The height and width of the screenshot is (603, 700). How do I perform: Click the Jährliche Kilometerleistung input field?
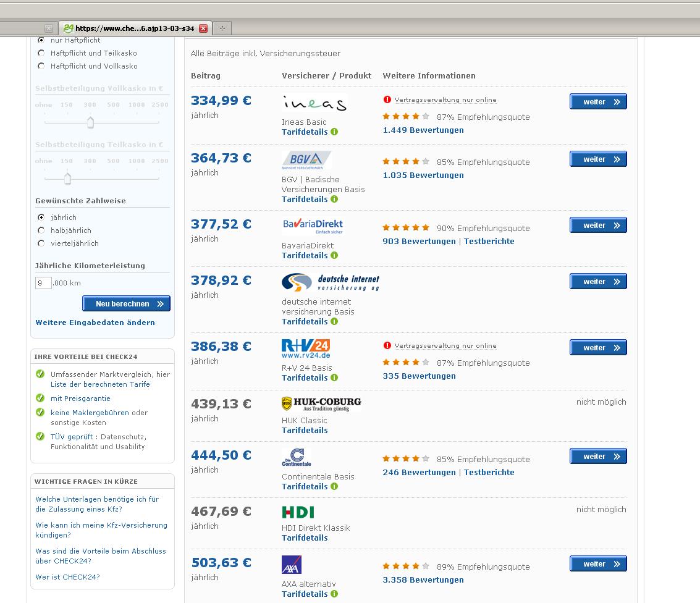click(x=43, y=283)
